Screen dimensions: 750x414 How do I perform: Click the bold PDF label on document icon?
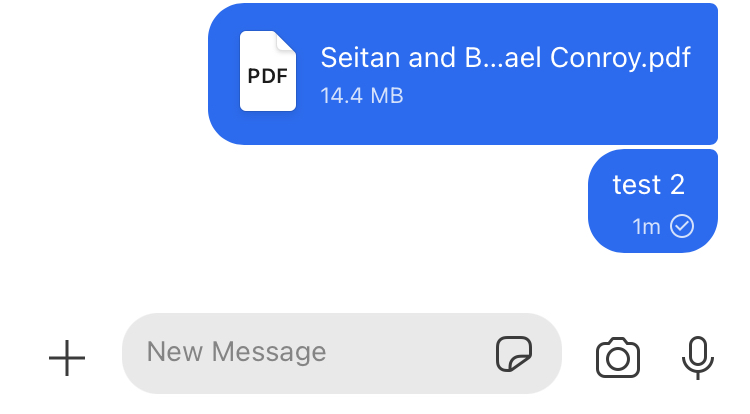[267, 76]
